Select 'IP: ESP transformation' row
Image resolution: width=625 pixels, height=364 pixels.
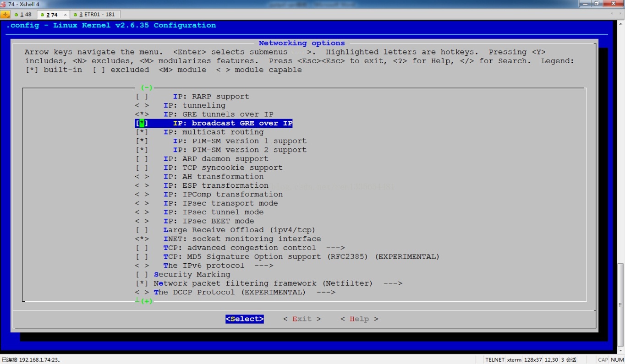202,185
